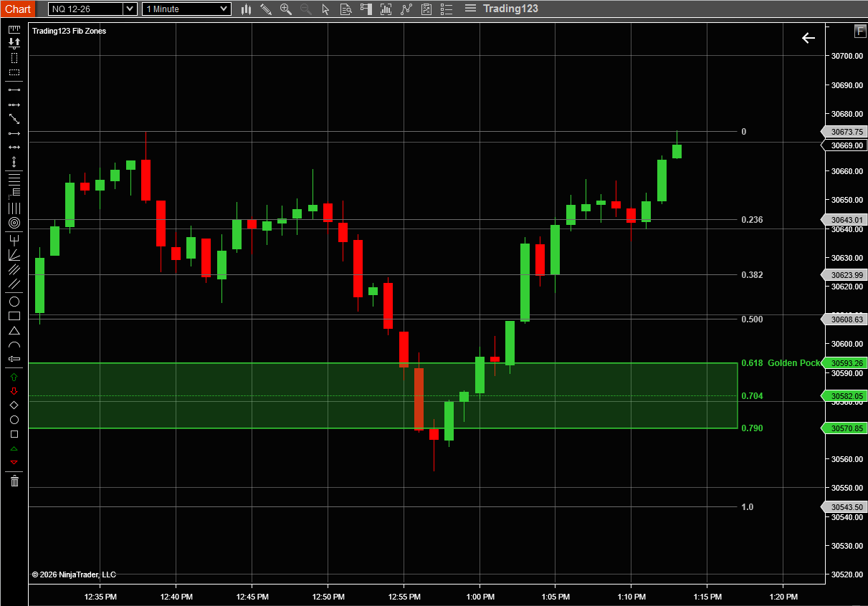Viewport: 868px width, 606px height.
Task: Click the candlestick bar type icon
Action: (246, 9)
